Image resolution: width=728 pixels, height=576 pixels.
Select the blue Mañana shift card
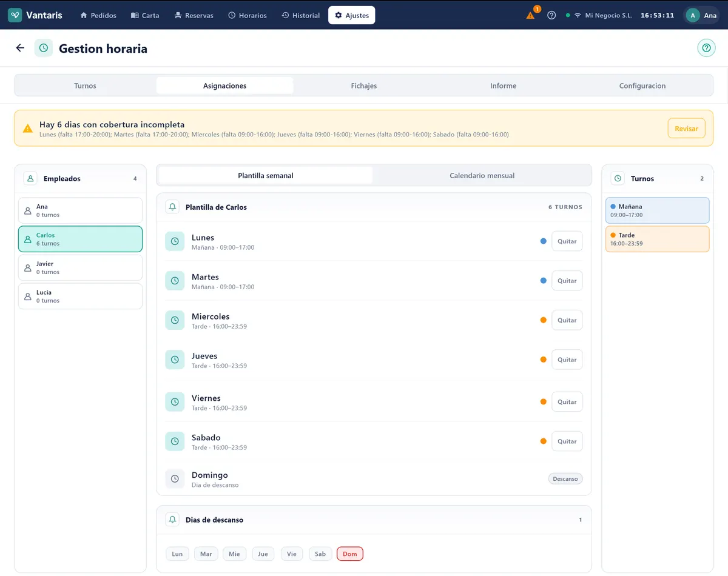click(x=657, y=210)
